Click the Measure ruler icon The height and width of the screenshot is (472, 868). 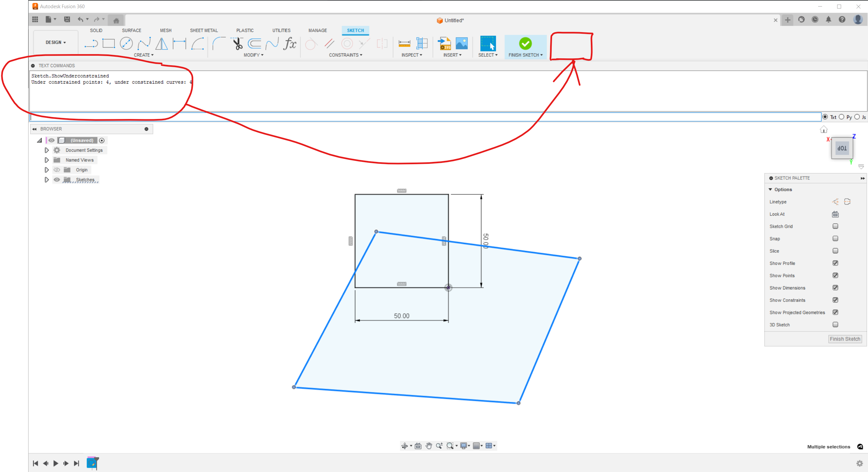(x=404, y=43)
